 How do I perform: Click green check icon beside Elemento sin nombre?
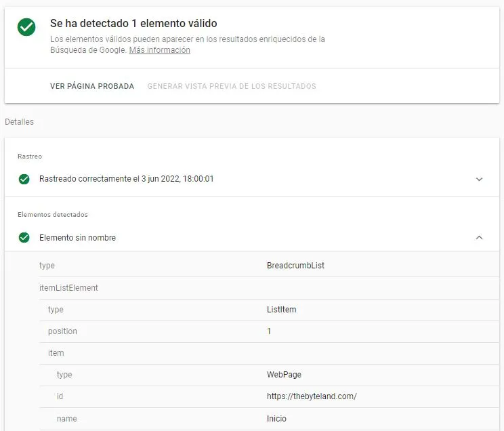(24, 238)
